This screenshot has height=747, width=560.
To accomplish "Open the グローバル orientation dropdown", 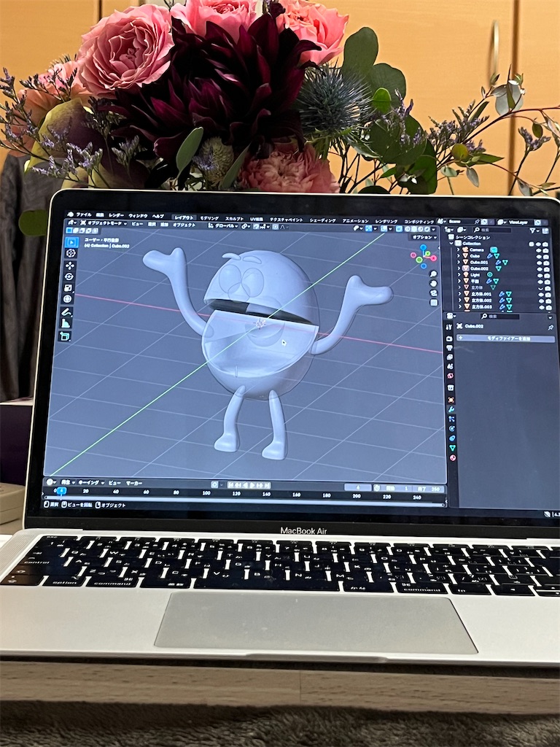I will click(x=224, y=225).
